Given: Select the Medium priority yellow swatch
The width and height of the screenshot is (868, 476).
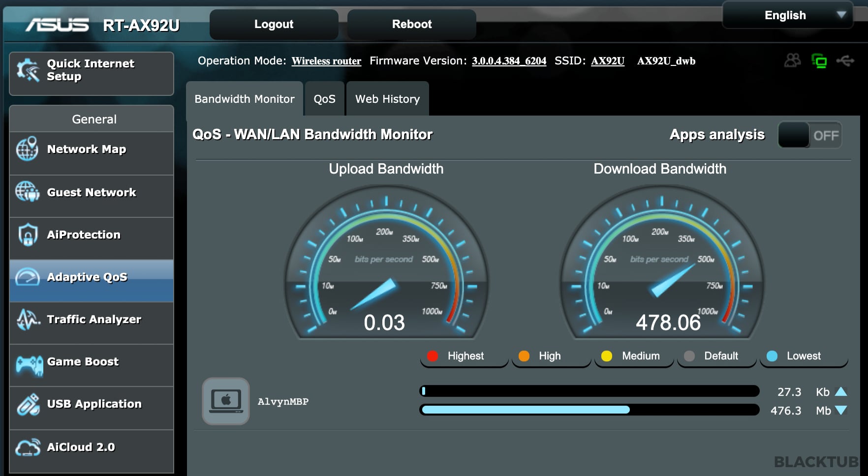Looking at the screenshot, I should tap(607, 356).
